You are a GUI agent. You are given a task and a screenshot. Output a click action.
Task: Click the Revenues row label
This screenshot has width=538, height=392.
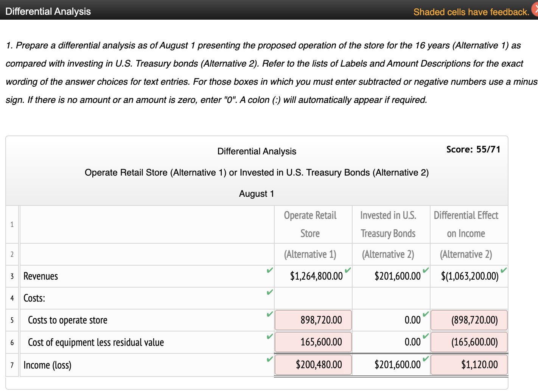pyautogui.click(x=41, y=276)
